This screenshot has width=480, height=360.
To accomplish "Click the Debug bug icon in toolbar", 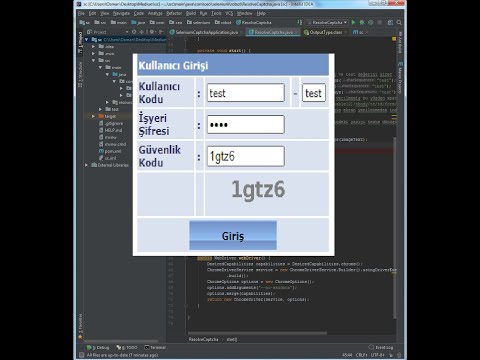I will (x=362, y=22).
